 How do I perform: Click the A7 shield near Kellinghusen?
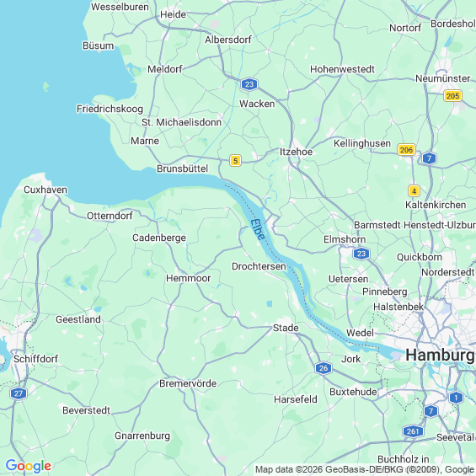click(x=429, y=158)
